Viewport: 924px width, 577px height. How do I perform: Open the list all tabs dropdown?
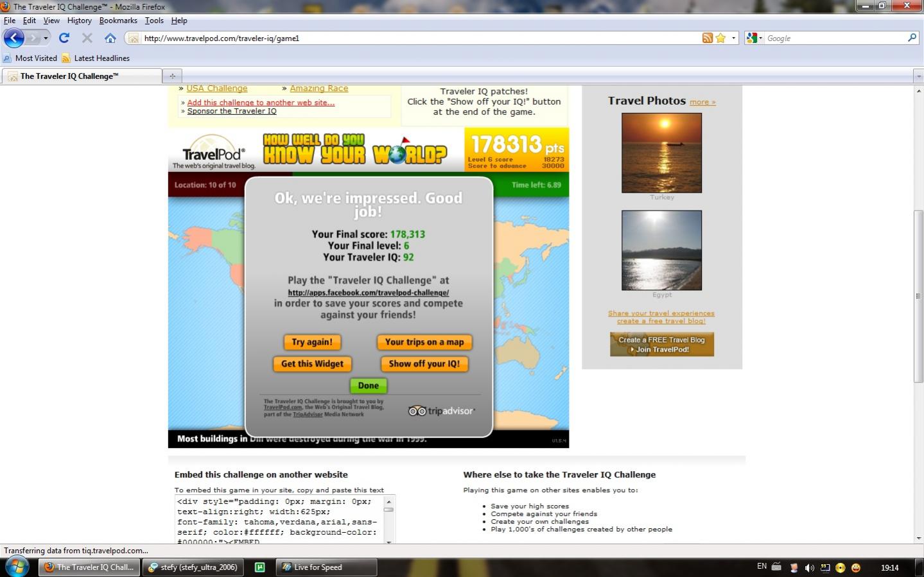[x=918, y=76]
